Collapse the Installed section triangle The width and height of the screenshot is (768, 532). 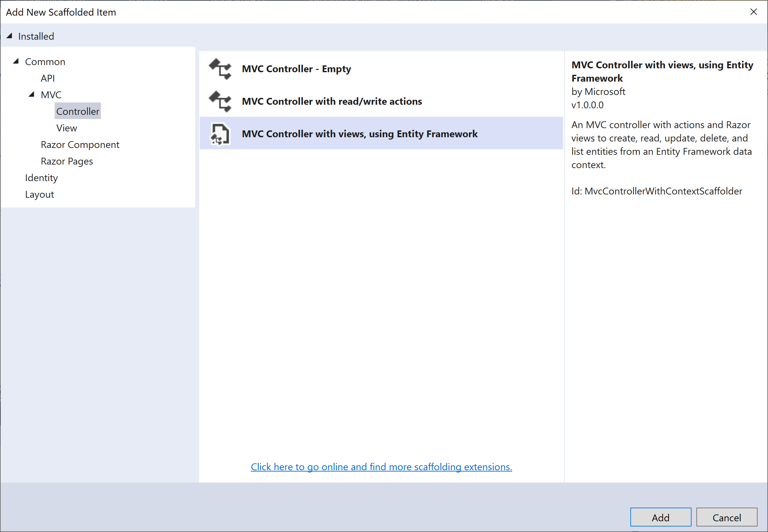point(9,36)
